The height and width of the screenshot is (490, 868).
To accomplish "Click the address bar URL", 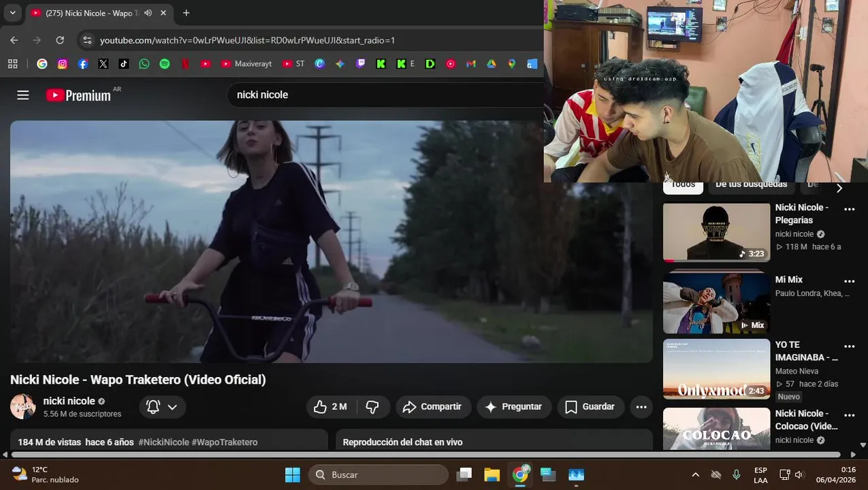I will pos(247,40).
